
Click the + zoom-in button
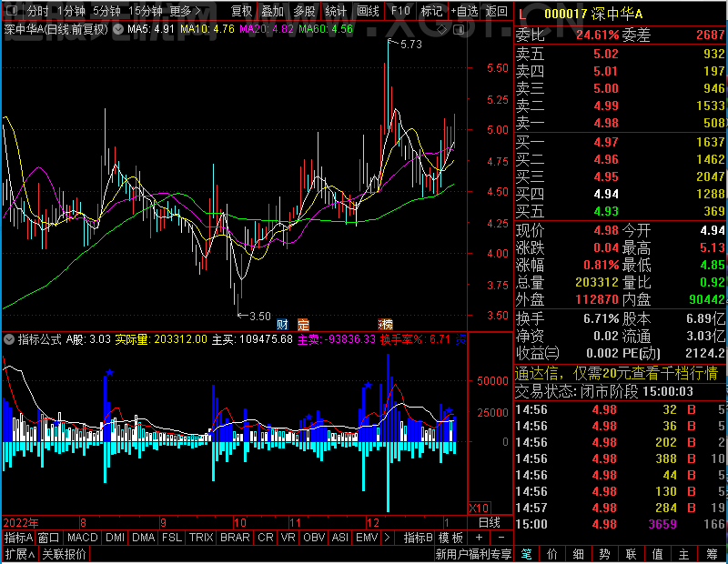480,538
